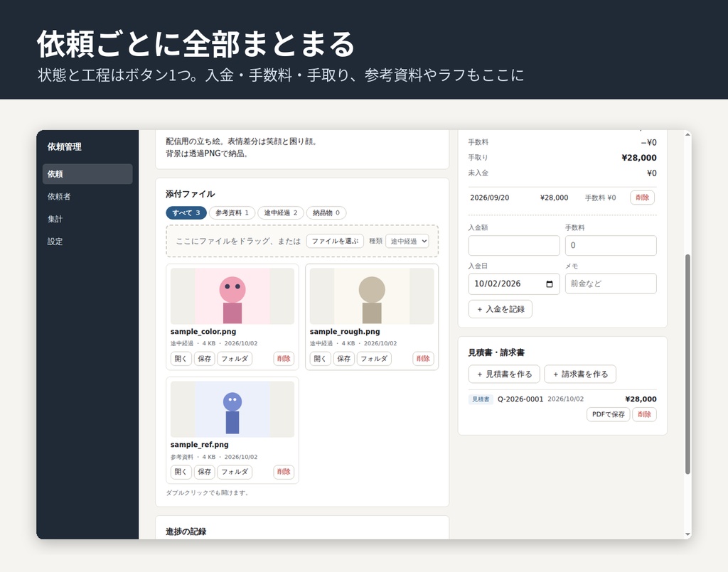
Task: Click the scrollbar down arrow
Action: 687,534
